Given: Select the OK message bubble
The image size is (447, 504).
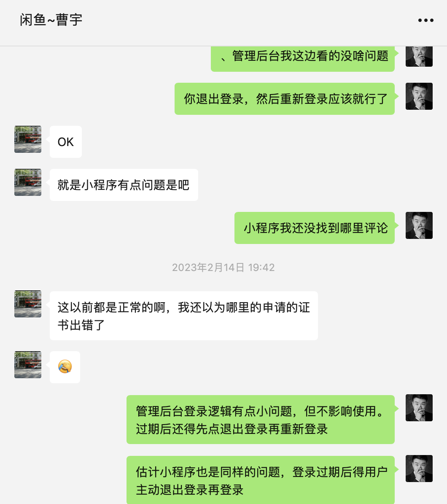Looking at the screenshot, I should [x=66, y=142].
